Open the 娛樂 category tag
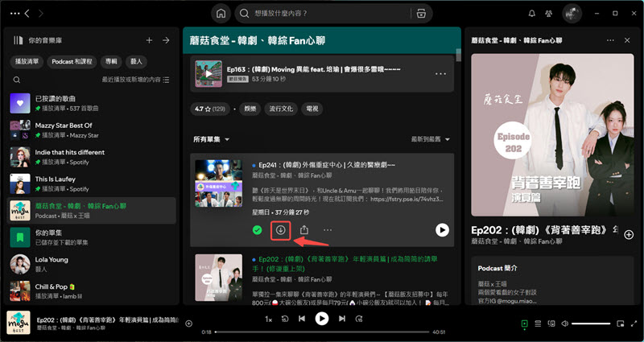This screenshot has height=342, width=644. [250, 109]
